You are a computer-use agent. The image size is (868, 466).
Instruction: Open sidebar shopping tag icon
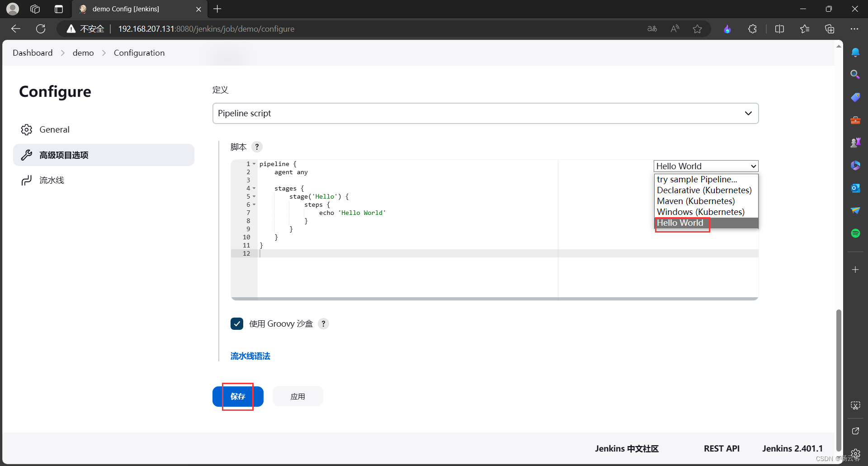coord(855,97)
